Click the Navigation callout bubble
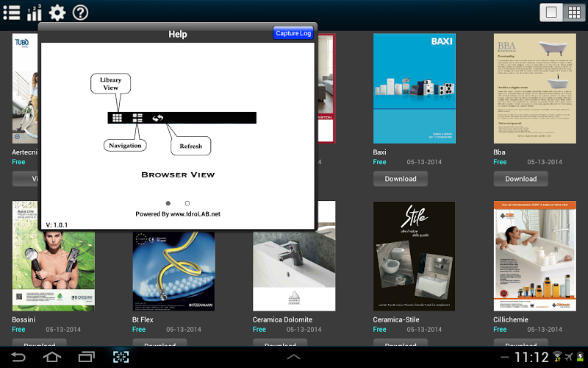This screenshot has height=368, width=588. point(125,145)
